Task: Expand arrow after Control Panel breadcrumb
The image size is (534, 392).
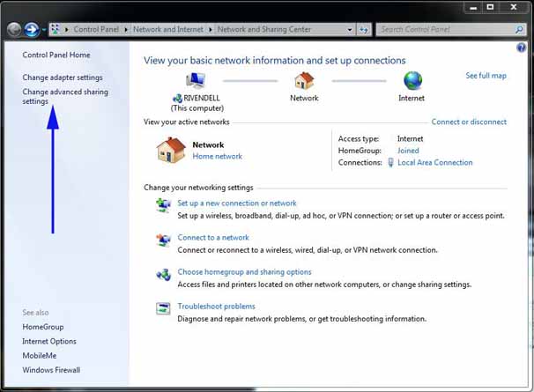Action: [x=126, y=30]
